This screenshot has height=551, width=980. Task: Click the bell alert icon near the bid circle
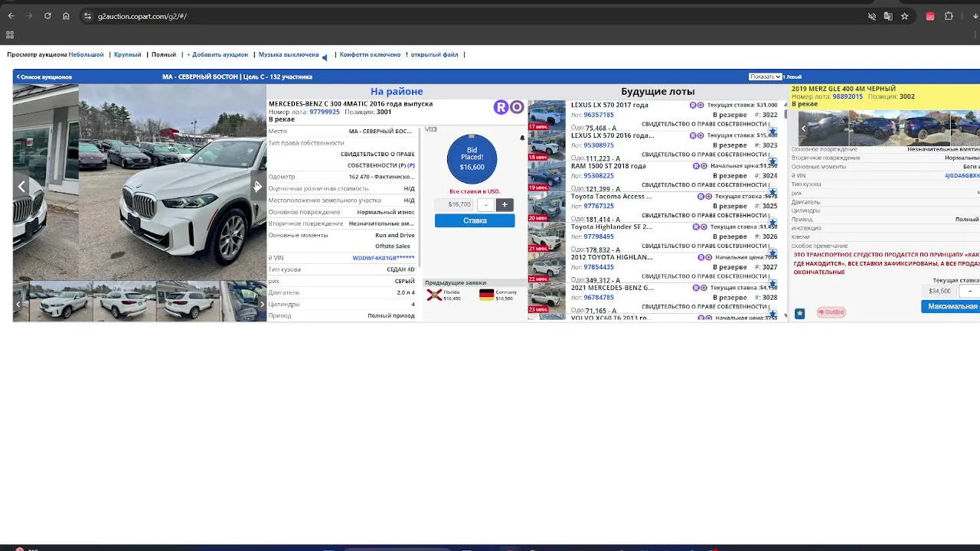[522, 139]
